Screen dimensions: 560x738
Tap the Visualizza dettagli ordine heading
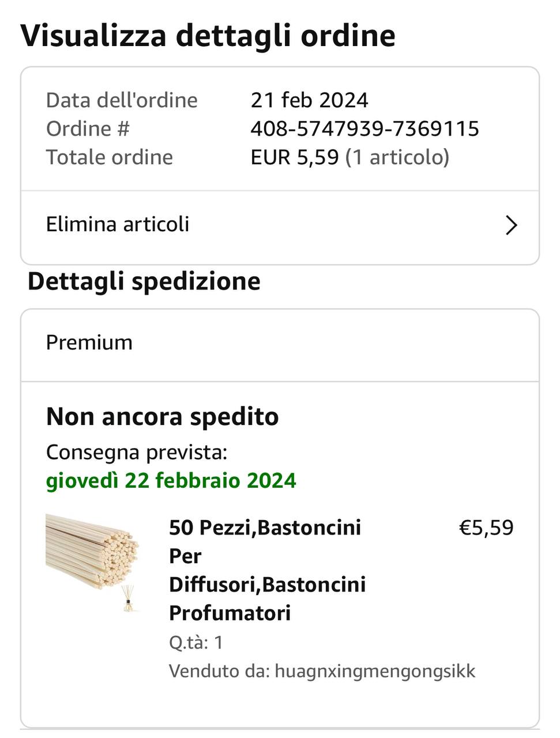[x=208, y=36]
